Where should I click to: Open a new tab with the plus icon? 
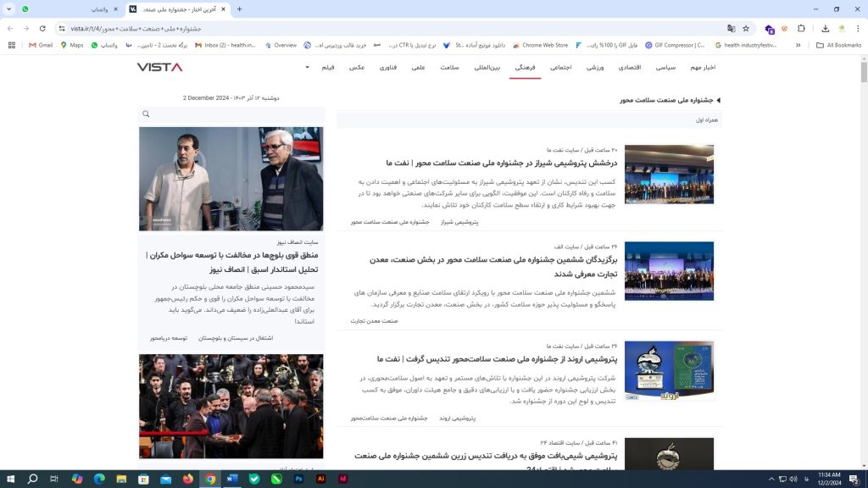pos(239,9)
